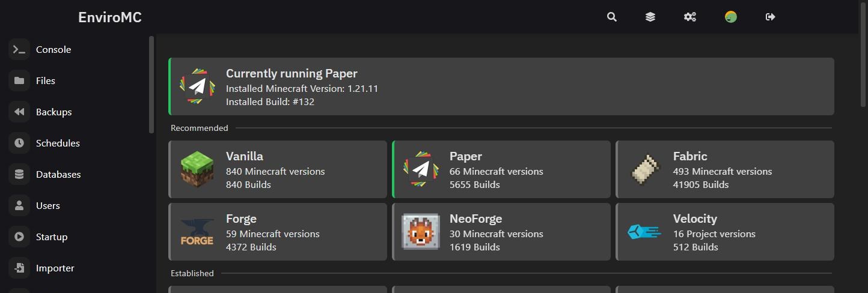Open the Users person icon

19,205
